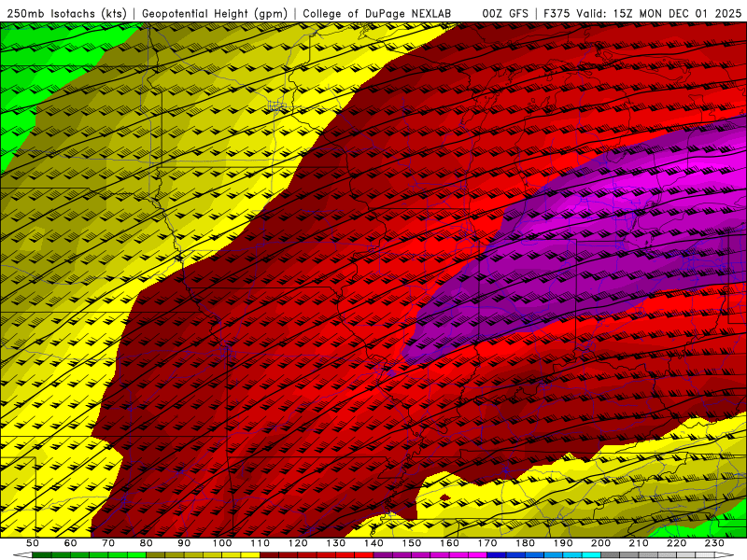The height and width of the screenshot is (560, 747).
Task: Pick the bright green swatch ending at 80
Action: [136, 554]
